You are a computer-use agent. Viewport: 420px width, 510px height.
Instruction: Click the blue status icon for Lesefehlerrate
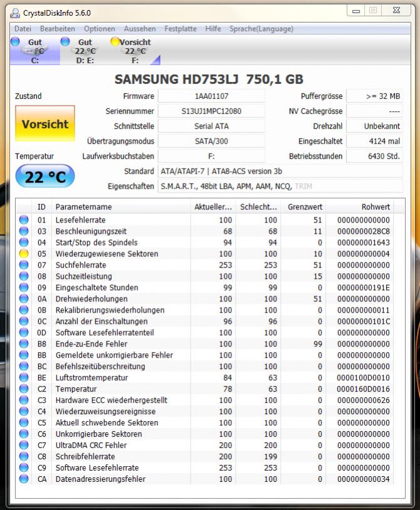tap(24, 220)
